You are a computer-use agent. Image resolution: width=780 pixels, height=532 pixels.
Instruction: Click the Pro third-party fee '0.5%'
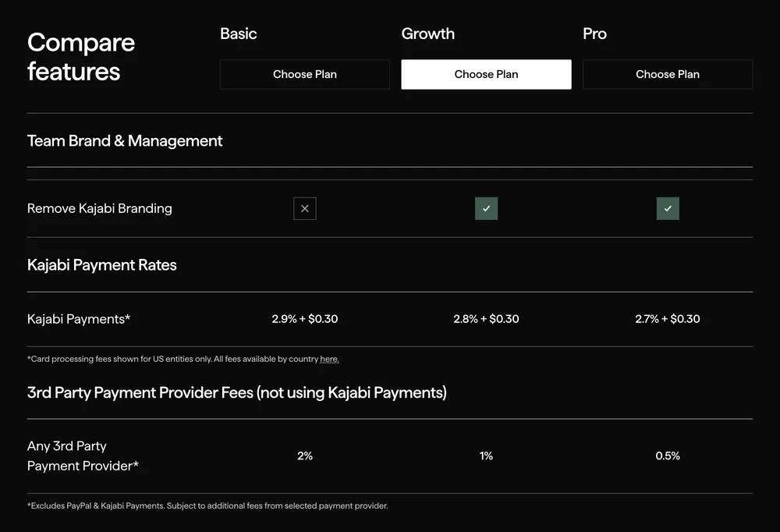pos(668,456)
